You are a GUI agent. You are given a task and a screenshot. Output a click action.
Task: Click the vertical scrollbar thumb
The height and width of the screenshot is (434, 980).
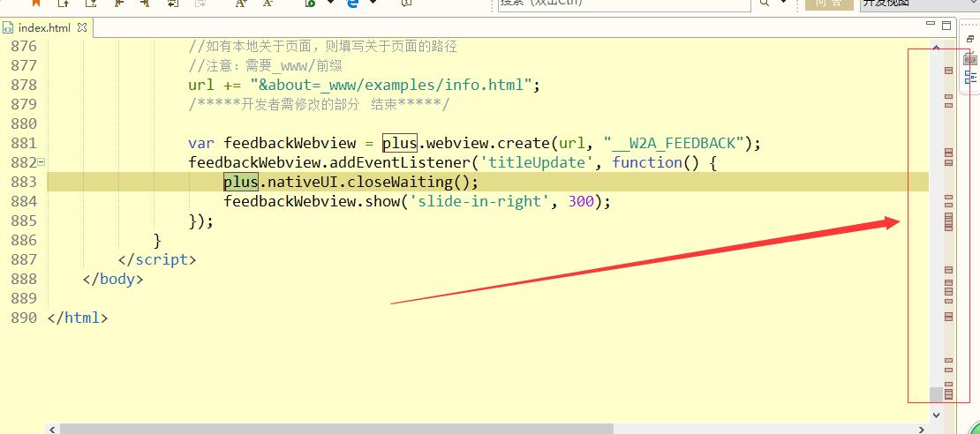[936, 395]
